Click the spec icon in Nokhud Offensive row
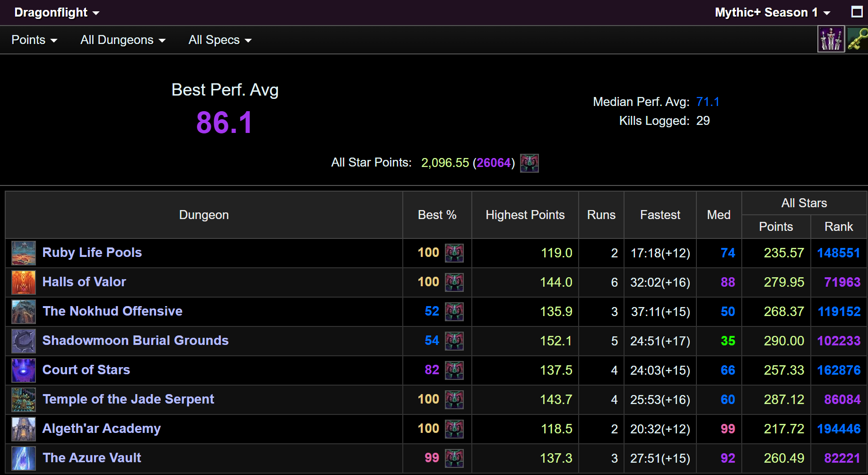The image size is (868, 475). coord(454,312)
